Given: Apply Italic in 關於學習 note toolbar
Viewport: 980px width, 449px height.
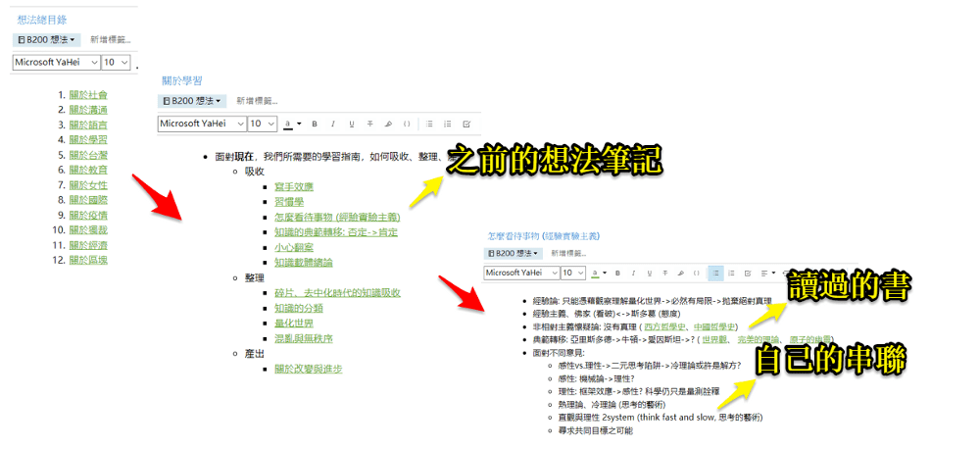Looking at the screenshot, I should click(332, 125).
